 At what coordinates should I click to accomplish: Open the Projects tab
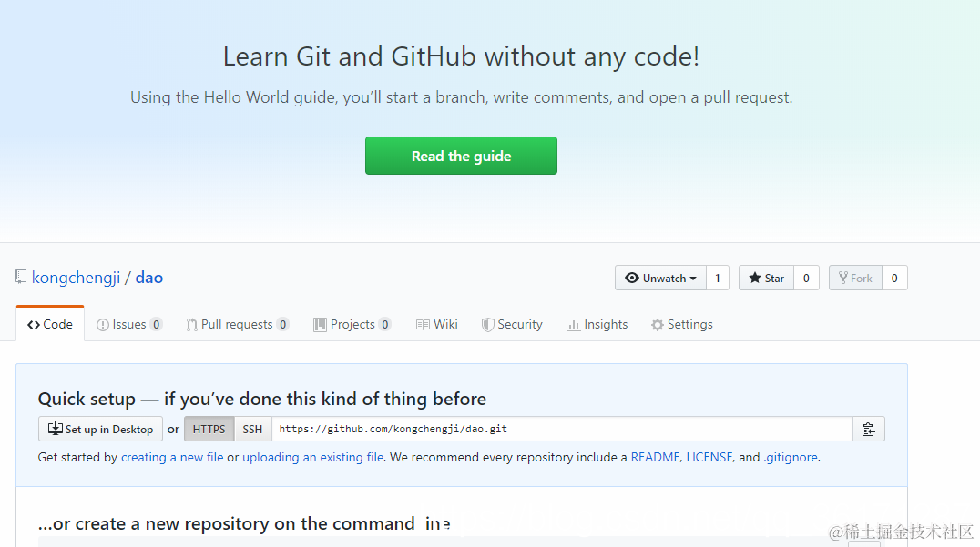(352, 324)
